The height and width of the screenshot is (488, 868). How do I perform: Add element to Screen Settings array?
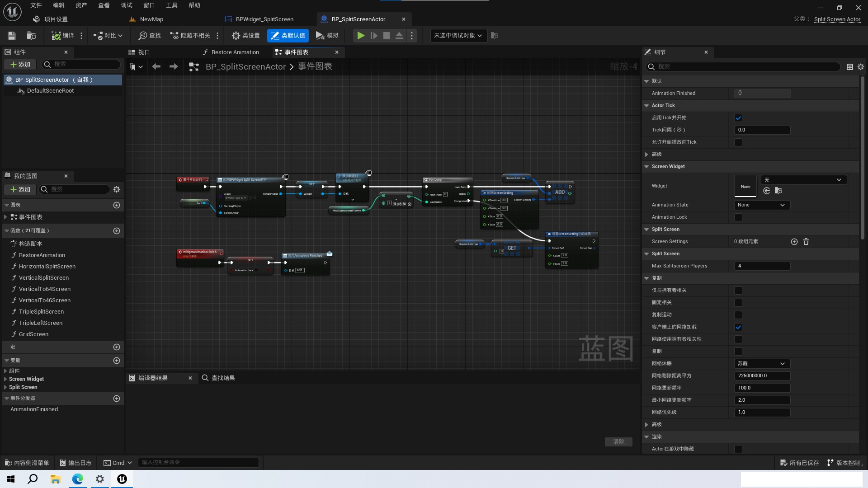tap(794, 242)
